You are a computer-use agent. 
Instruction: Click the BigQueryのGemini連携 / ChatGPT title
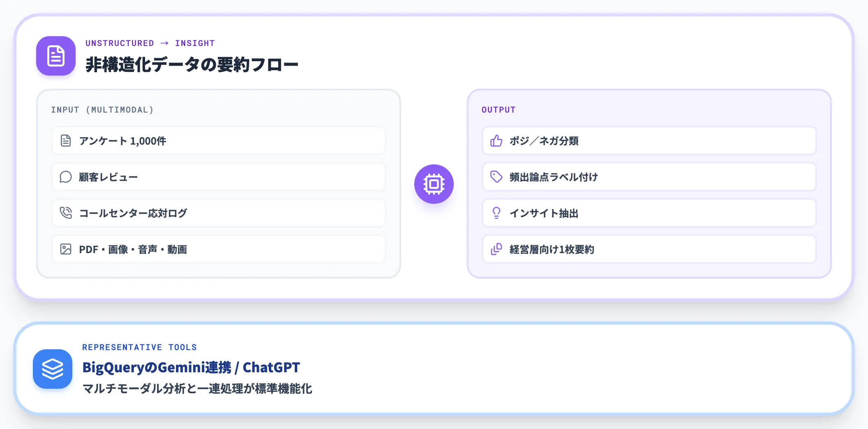click(191, 367)
